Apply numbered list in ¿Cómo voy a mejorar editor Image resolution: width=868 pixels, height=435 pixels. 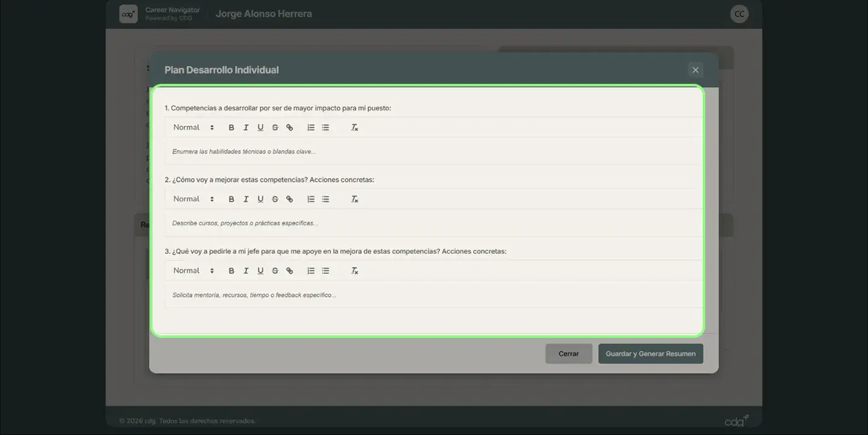point(311,199)
